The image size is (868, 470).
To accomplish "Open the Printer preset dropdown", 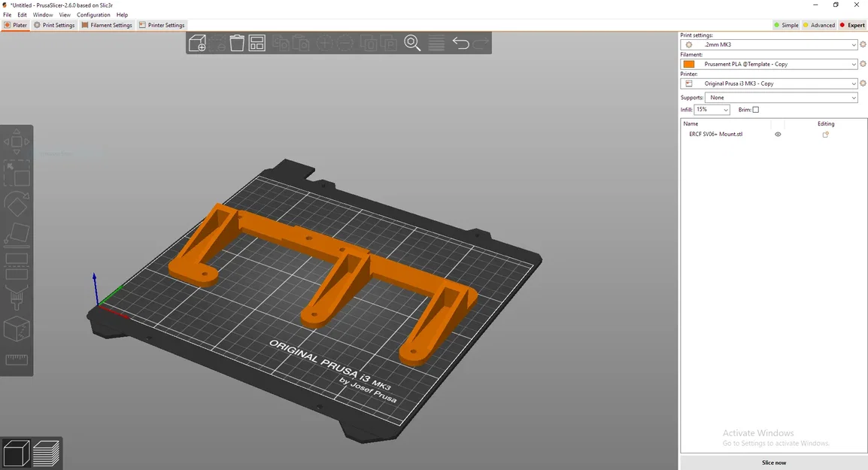I will [x=769, y=83].
